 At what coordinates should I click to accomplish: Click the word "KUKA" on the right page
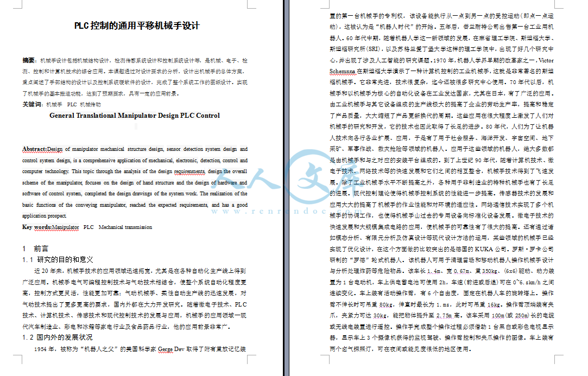click(484, 249)
